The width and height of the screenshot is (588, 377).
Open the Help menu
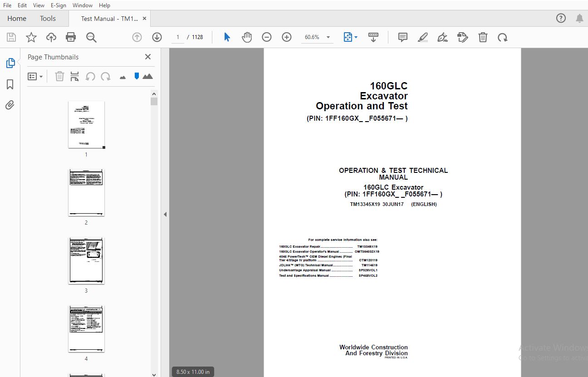click(104, 5)
